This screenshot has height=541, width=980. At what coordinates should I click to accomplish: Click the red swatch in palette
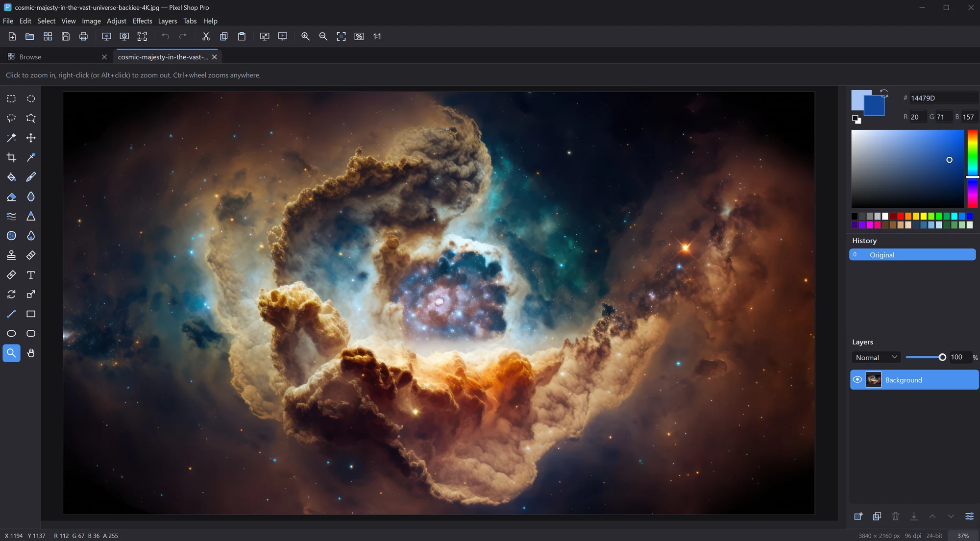pyautogui.click(x=900, y=216)
